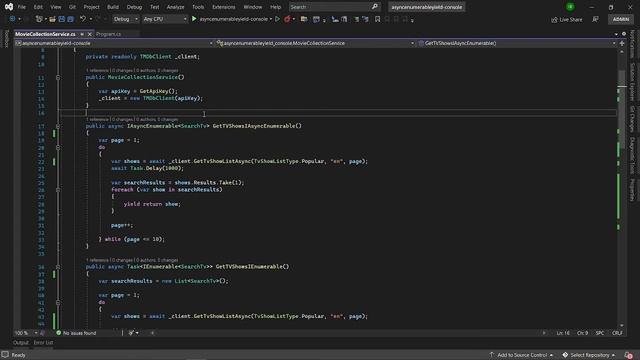Viewport: 640px width, 360px height.
Task: Click the split editor icon at top right
Action: [x=622, y=43]
